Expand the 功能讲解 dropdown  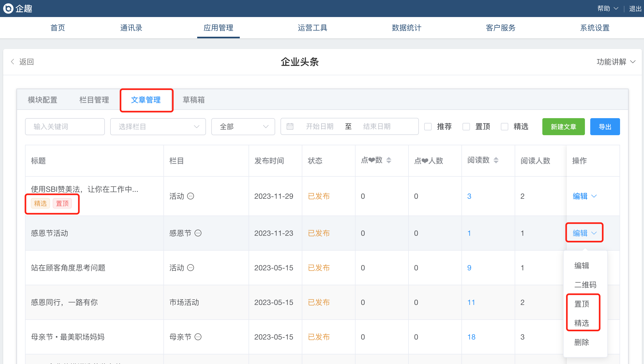[616, 62]
